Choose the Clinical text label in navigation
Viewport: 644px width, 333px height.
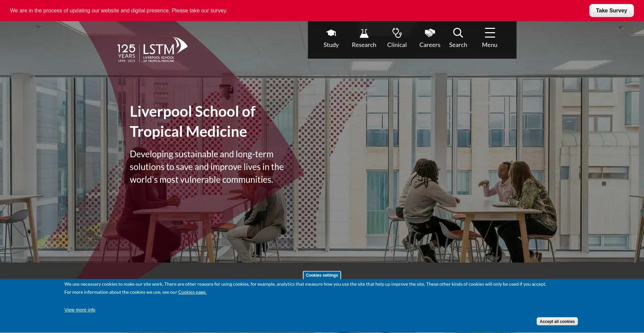point(397,45)
